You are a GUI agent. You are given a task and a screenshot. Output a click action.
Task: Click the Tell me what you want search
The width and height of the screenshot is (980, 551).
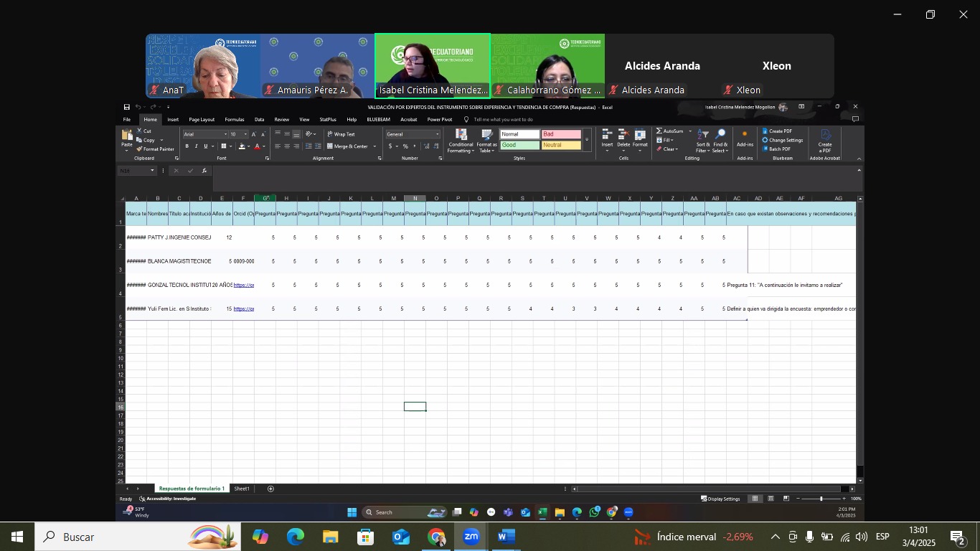[503, 120]
